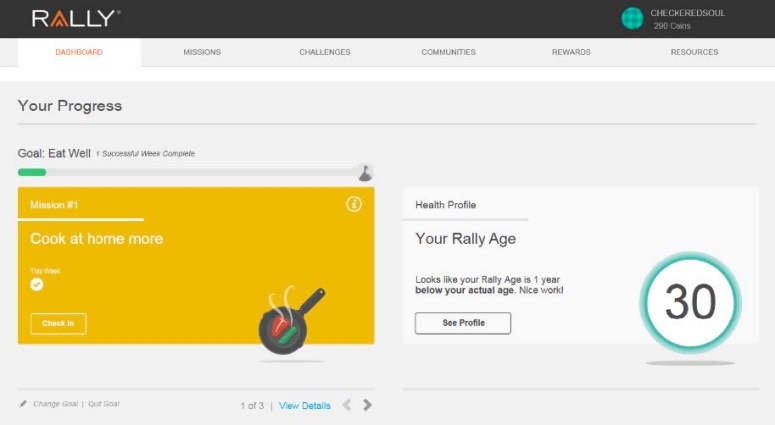775x425 pixels.
Task: Open the View Details link
Action: 304,405
